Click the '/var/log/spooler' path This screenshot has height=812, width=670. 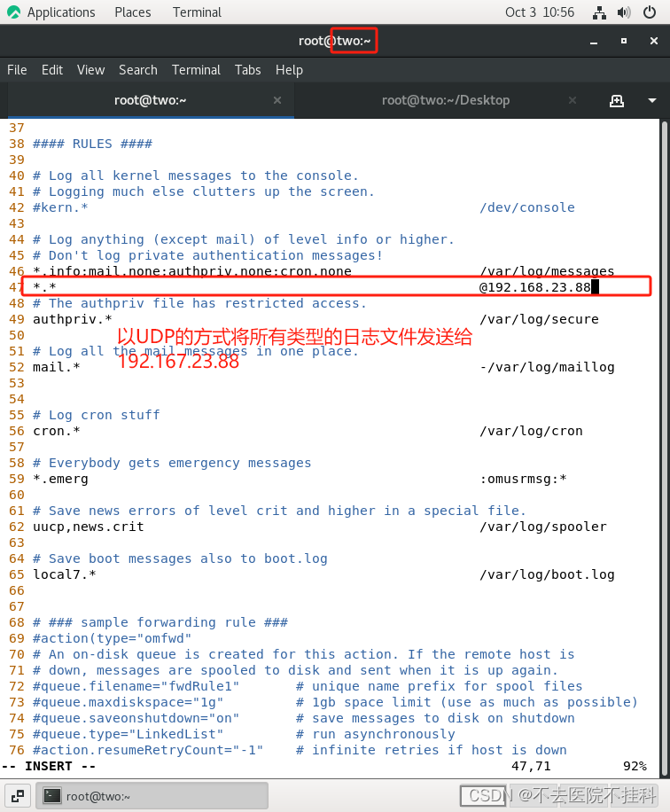(543, 527)
